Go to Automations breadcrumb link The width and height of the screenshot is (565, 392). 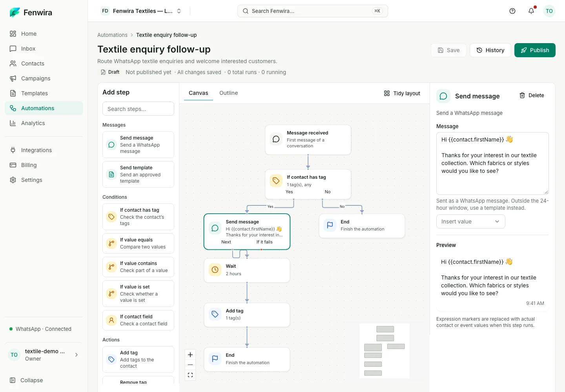pos(112,35)
